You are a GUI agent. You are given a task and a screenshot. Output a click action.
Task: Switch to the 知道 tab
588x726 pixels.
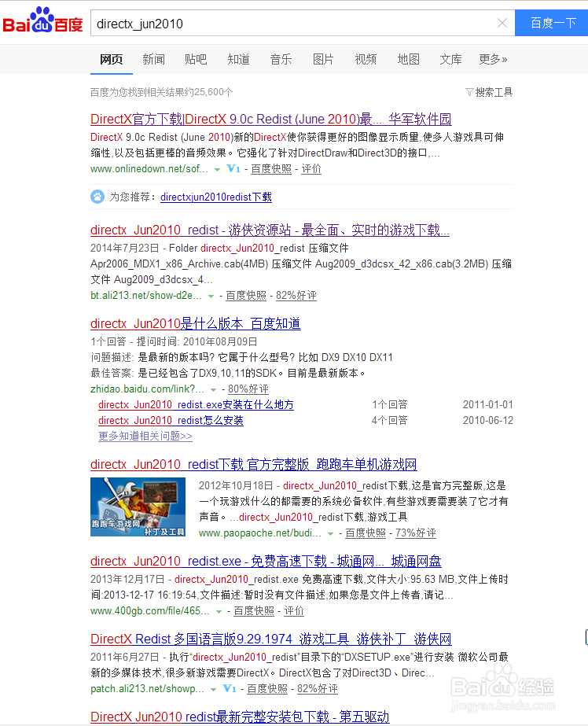[x=238, y=59]
